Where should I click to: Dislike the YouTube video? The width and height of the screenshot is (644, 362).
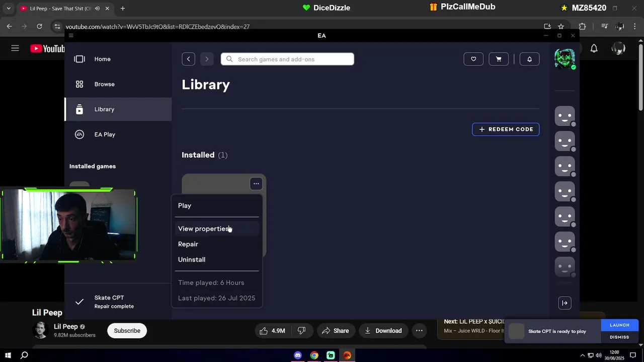point(302,331)
